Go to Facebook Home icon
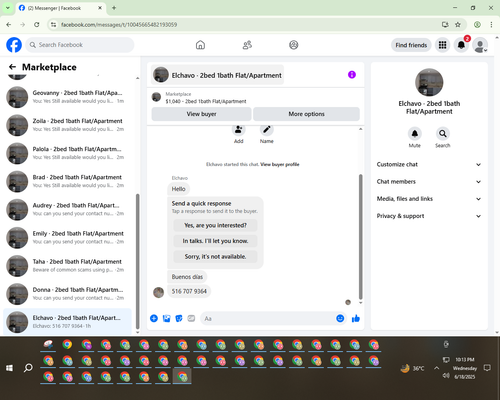Screen dimensions: 500x400 pyautogui.click(x=200, y=45)
